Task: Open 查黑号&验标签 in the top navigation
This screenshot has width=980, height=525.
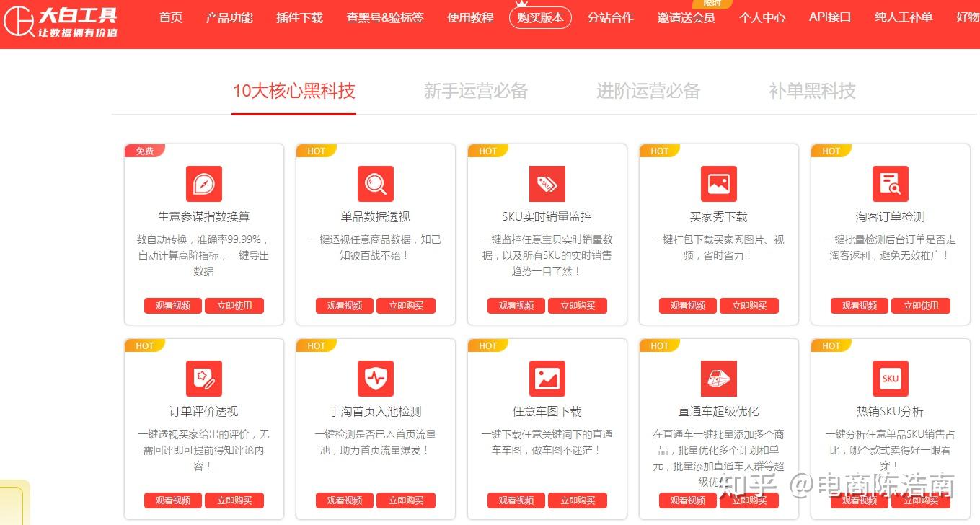Action: [x=385, y=17]
